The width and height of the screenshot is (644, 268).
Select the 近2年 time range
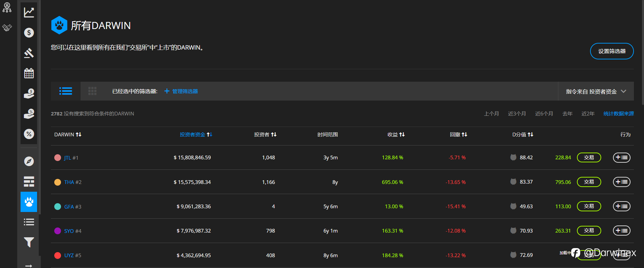(588, 114)
